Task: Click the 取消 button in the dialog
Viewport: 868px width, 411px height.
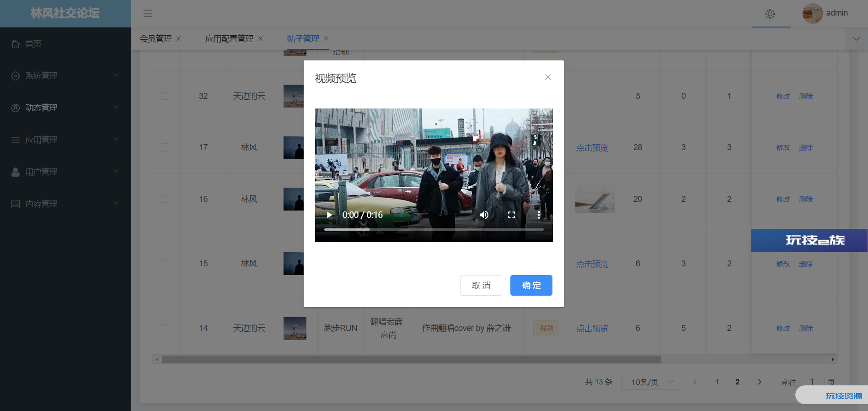Action: pos(481,285)
